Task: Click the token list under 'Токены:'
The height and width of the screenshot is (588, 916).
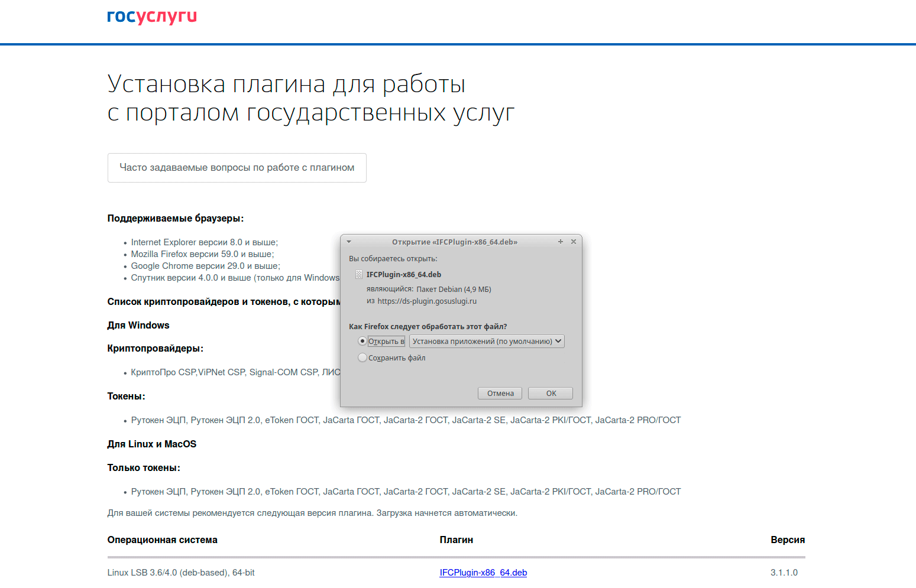Action: pos(406,420)
